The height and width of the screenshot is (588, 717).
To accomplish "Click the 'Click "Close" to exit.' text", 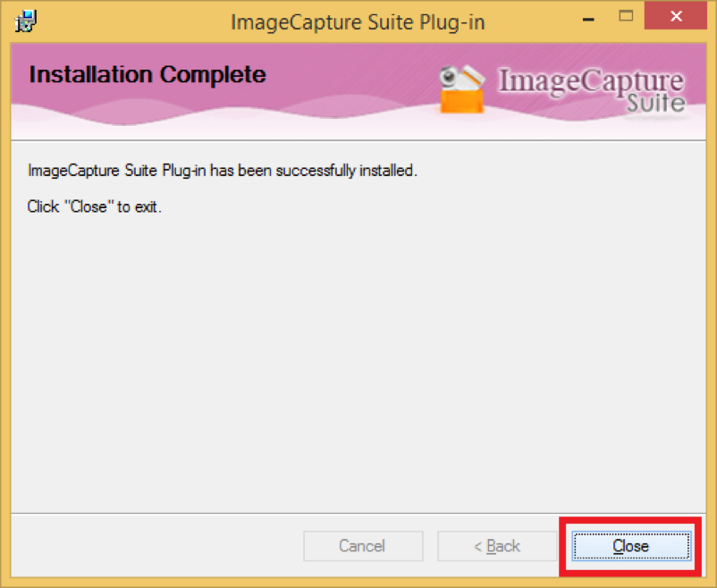I will coord(95,206).
